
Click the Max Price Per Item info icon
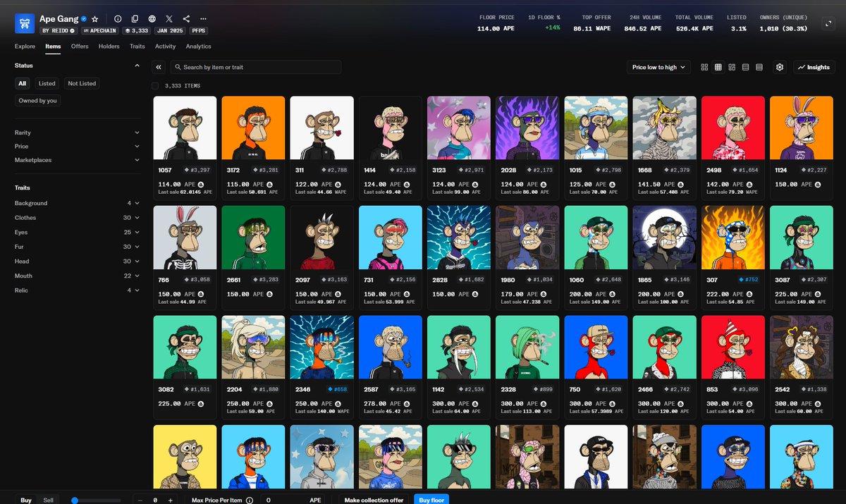coord(250,500)
